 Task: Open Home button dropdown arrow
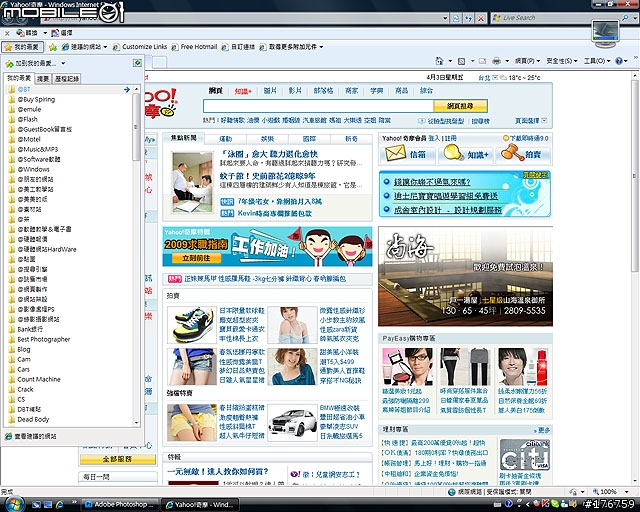(x=450, y=61)
